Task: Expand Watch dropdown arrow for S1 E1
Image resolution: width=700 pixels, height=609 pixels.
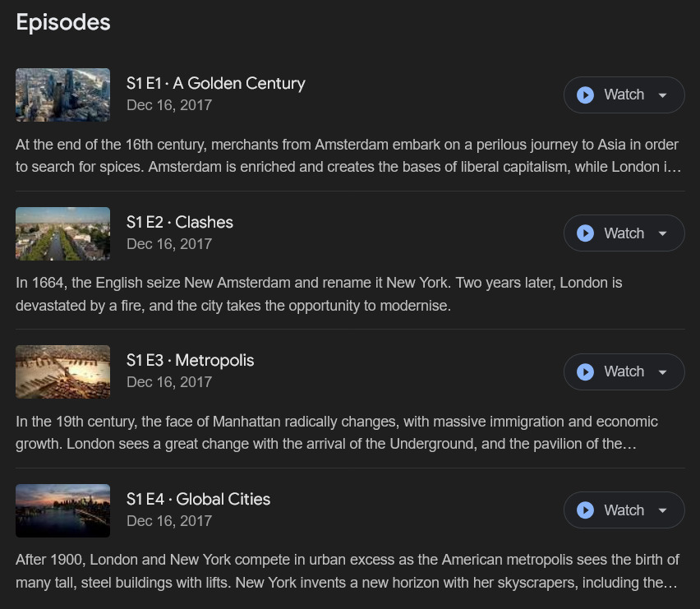Action: point(663,95)
